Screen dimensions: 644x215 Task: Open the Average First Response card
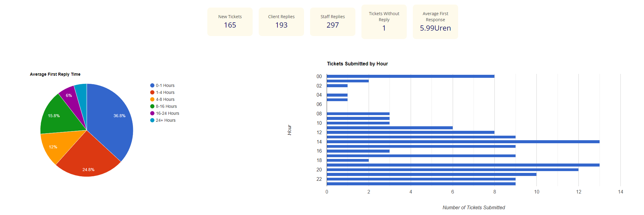pyautogui.click(x=435, y=21)
